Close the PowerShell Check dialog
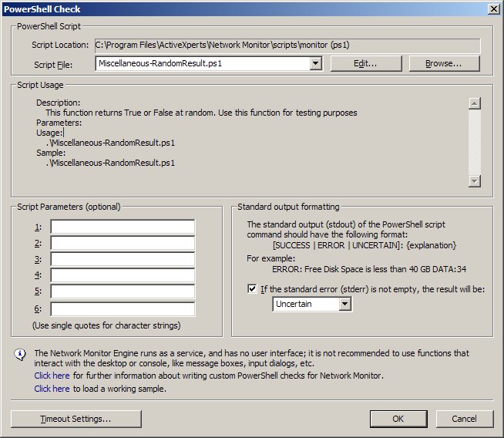 [493, 9]
